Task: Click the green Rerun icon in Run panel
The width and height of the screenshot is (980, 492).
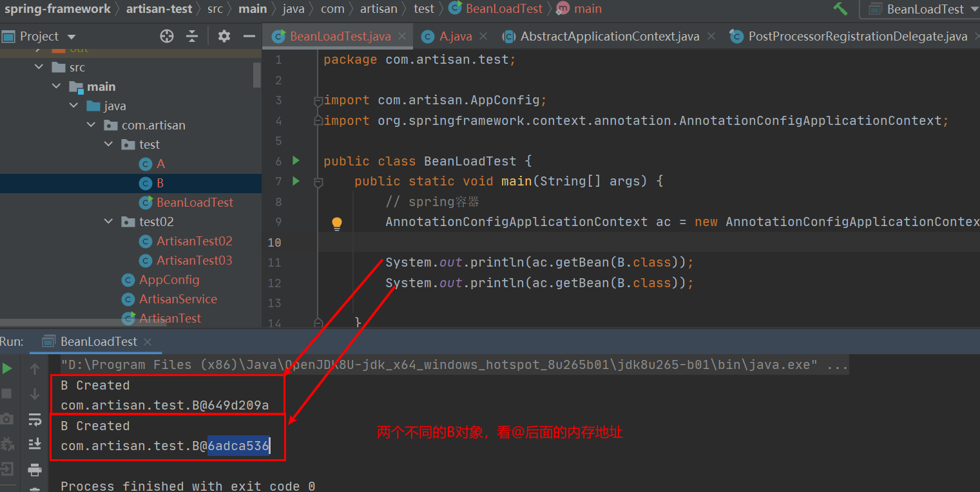Action: pyautogui.click(x=7, y=368)
